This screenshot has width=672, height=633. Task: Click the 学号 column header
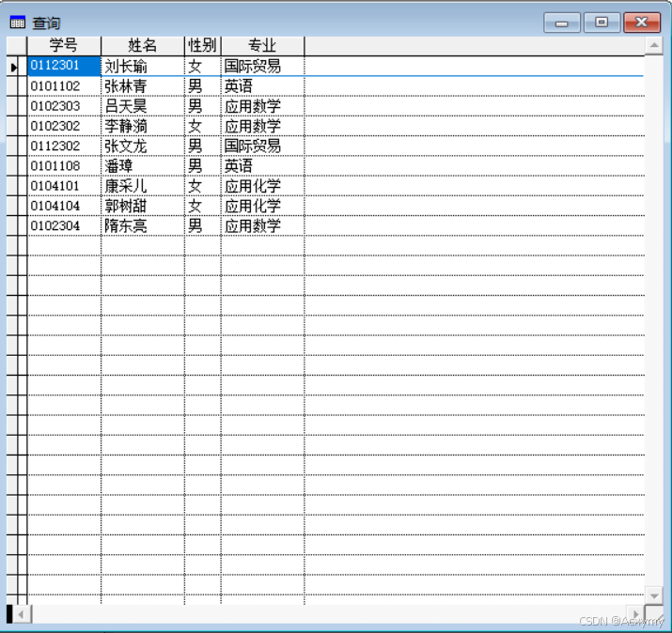64,45
